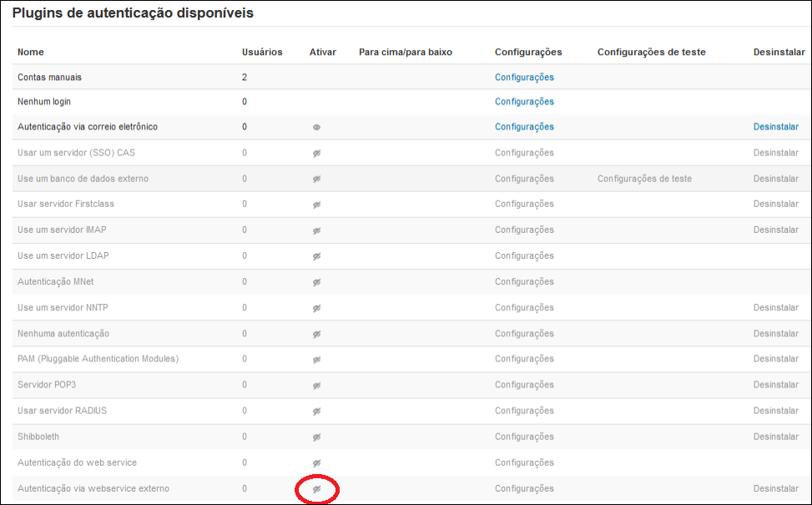Click the Para cima/para baixo column header
This screenshot has height=505, width=812.
click(x=406, y=52)
